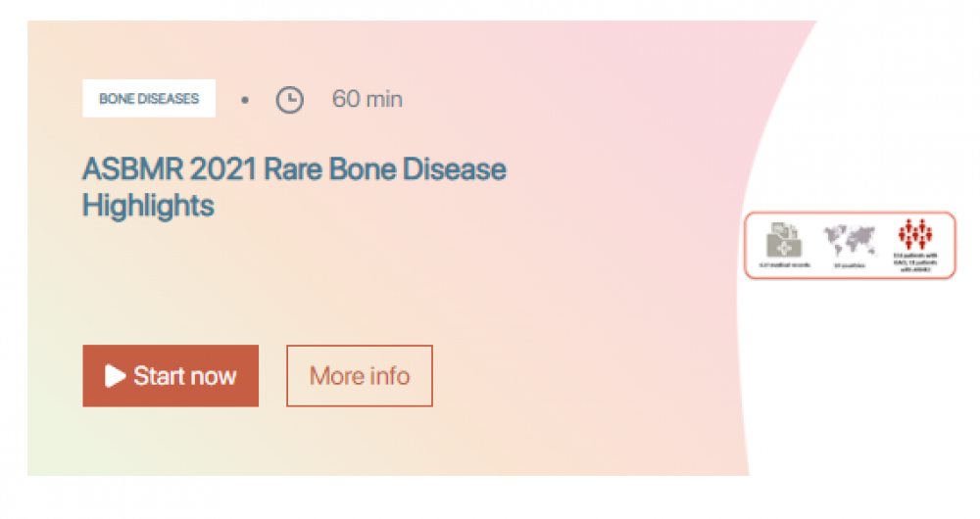Image resolution: width=980 pixels, height=519 pixels.
Task: Click the gray world map icon
Action: tap(849, 241)
